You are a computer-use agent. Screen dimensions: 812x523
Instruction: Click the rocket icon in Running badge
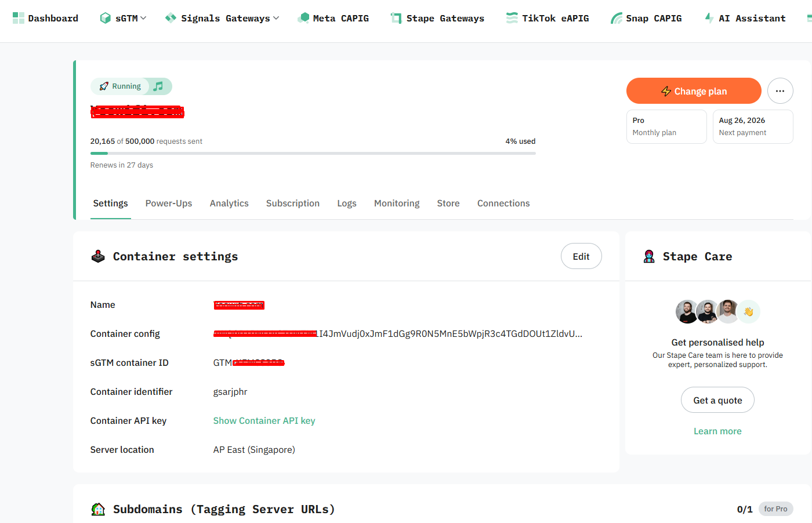click(x=104, y=86)
